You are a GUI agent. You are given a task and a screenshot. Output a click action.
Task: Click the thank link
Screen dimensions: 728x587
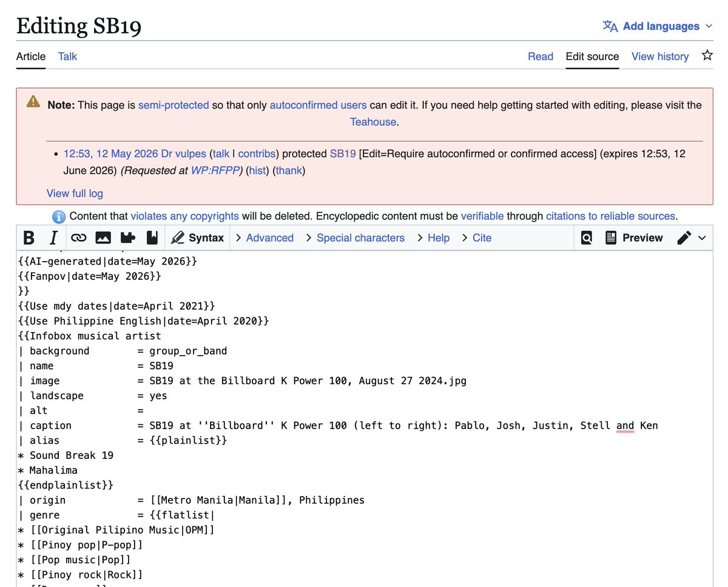pyautogui.click(x=289, y=171)
